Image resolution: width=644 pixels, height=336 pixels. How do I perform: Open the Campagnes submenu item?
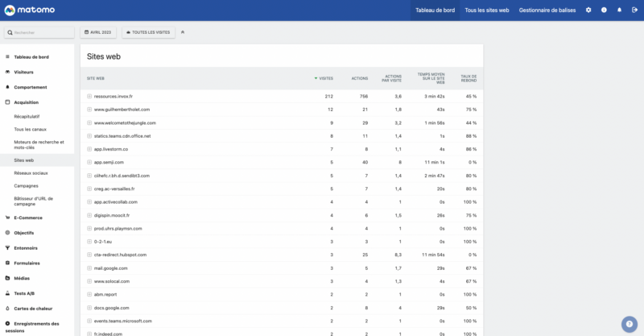(26, 186)
